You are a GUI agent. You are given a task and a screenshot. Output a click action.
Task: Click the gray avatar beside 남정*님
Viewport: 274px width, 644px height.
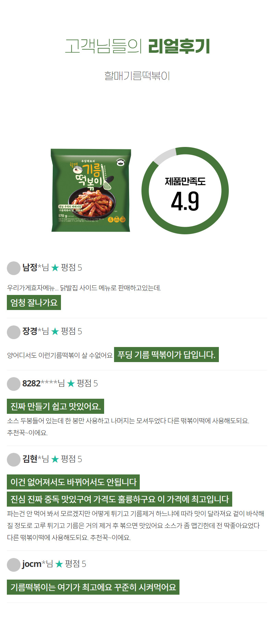coord(14,268)
